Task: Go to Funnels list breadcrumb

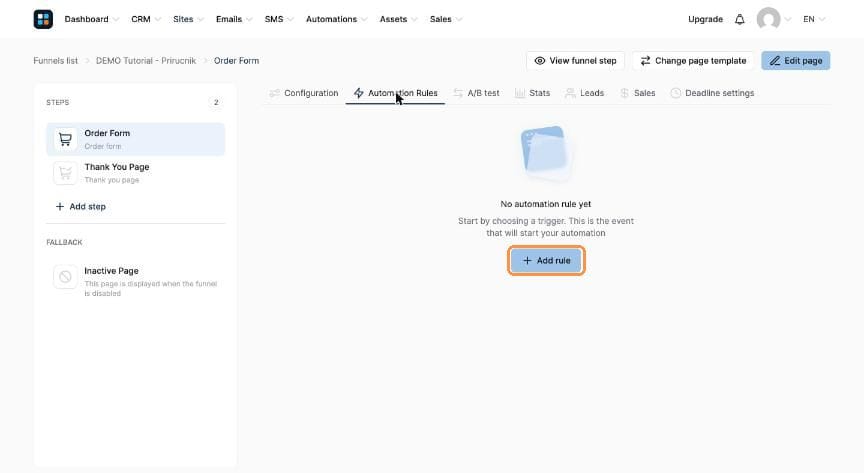Action: [56, 61]
